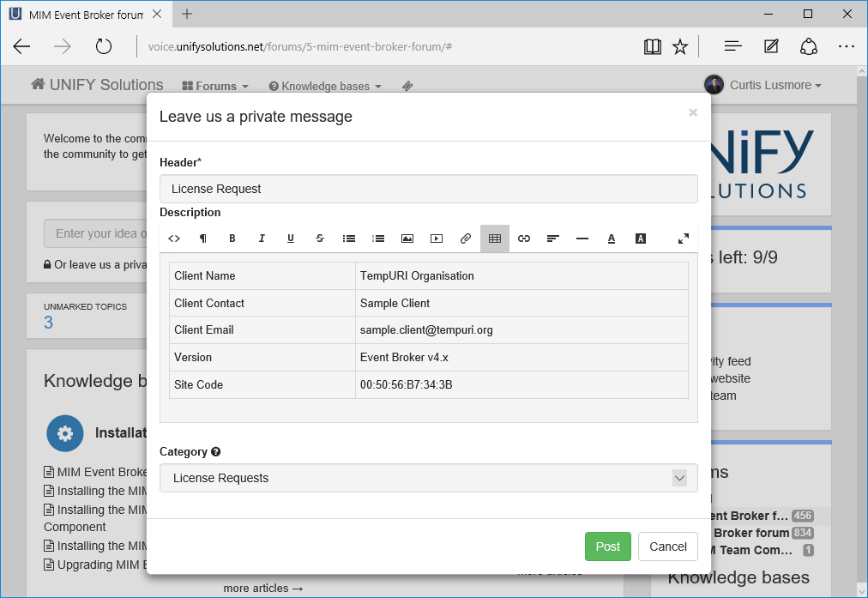Open the Category dropdown
This screenshot has height=598, width=868.
pyautogui.click(x=429, y=478)
